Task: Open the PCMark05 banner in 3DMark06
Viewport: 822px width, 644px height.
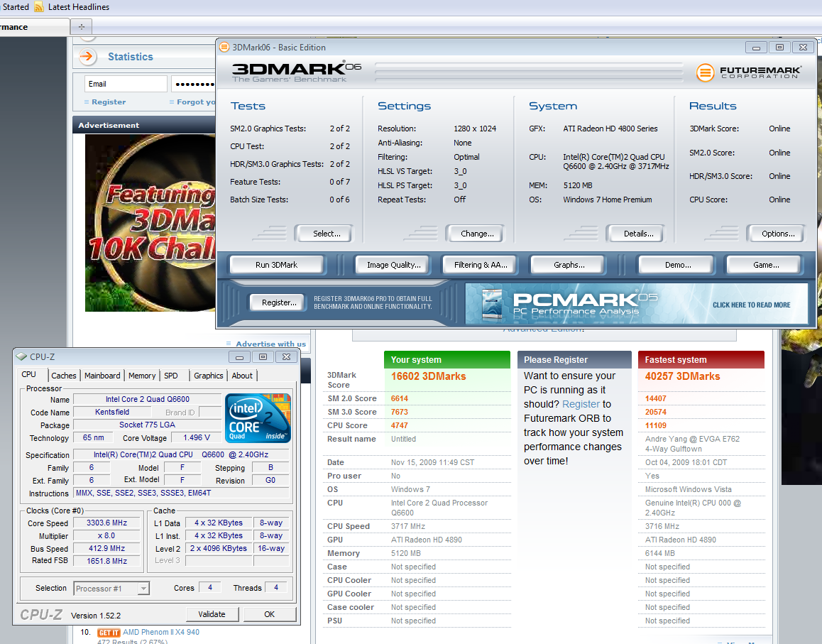Action: pyautogui.click(x=637, y=304)
